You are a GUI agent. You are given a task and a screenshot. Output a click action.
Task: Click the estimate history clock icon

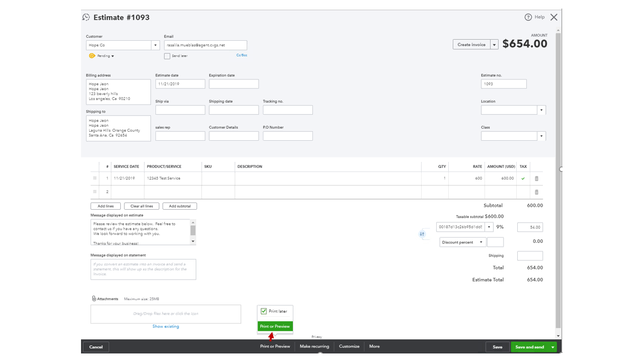(x=86, y=17)
